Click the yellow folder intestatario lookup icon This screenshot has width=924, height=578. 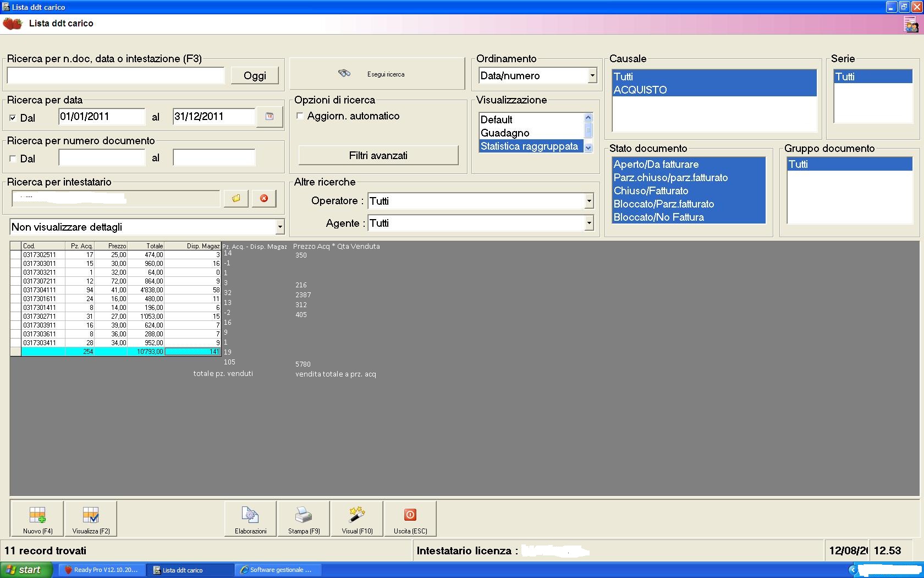point(236,198)
